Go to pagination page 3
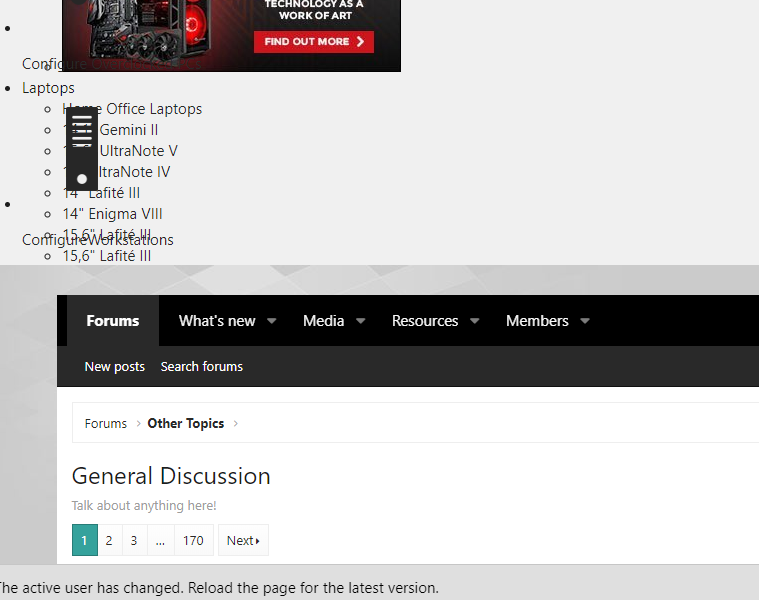The image size is (759, 600). pyautogui.click(x=134, y=540)
